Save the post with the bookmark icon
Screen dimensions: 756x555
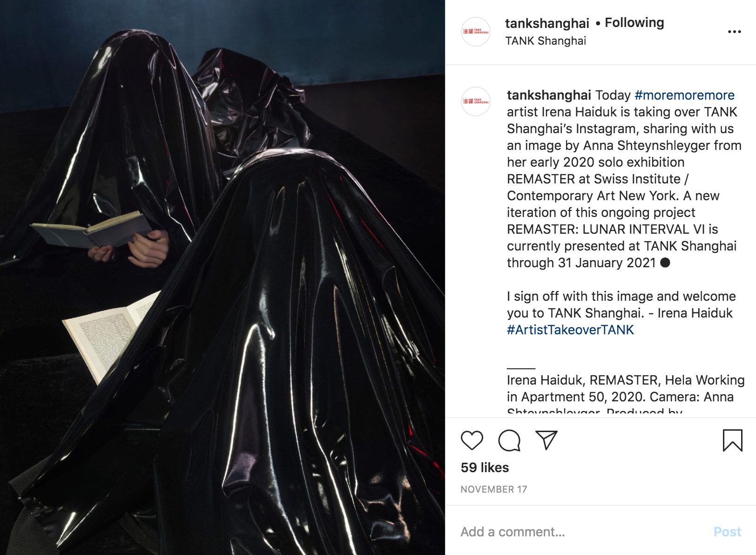click(x=732, y=440)
